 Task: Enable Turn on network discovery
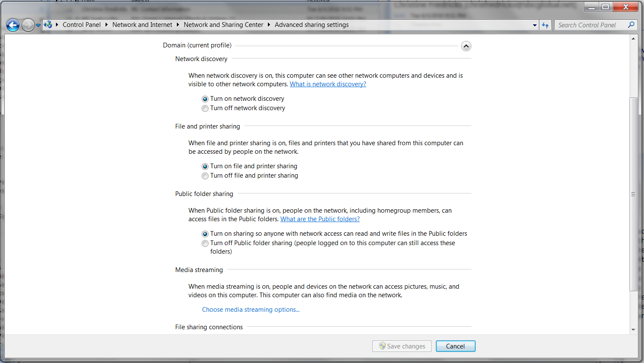tap(205, 99)
